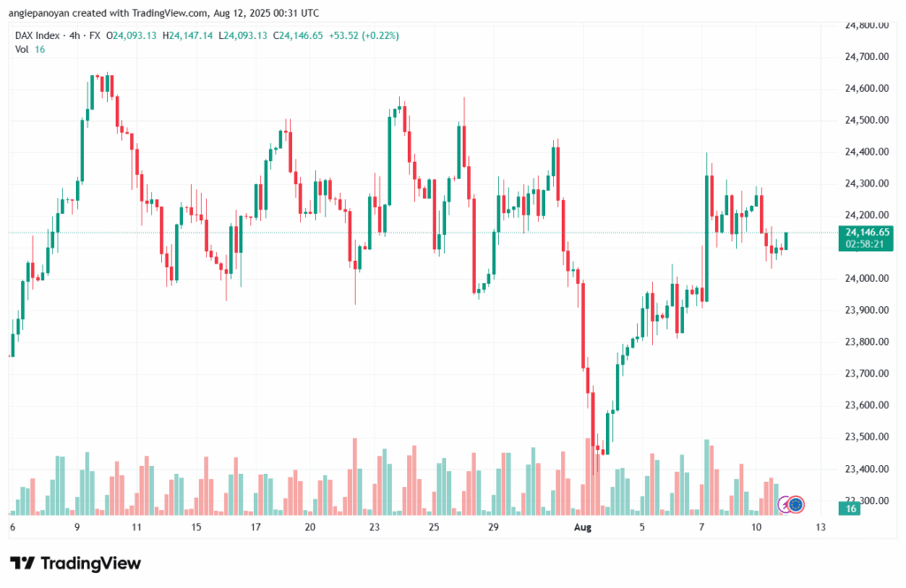Click the green volume value 16 tag
The width and height of the screenshot is (906, 588).
[x=850, y=509]
